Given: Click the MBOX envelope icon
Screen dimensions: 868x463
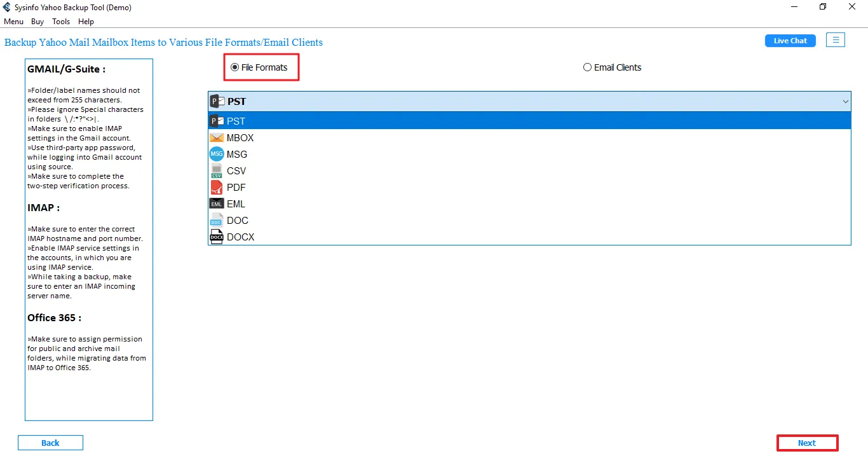Looking at the screenshot, I should (215, 137).
